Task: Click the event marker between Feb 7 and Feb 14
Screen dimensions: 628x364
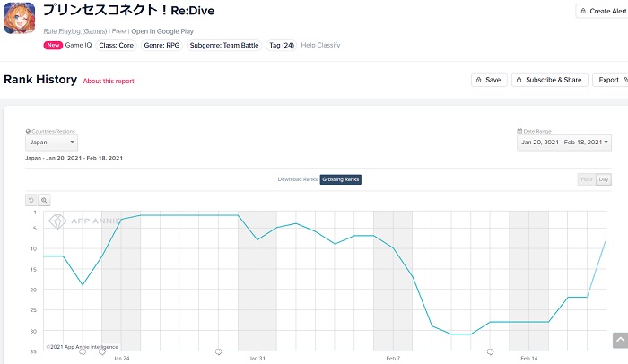Action: pos(490,352)
